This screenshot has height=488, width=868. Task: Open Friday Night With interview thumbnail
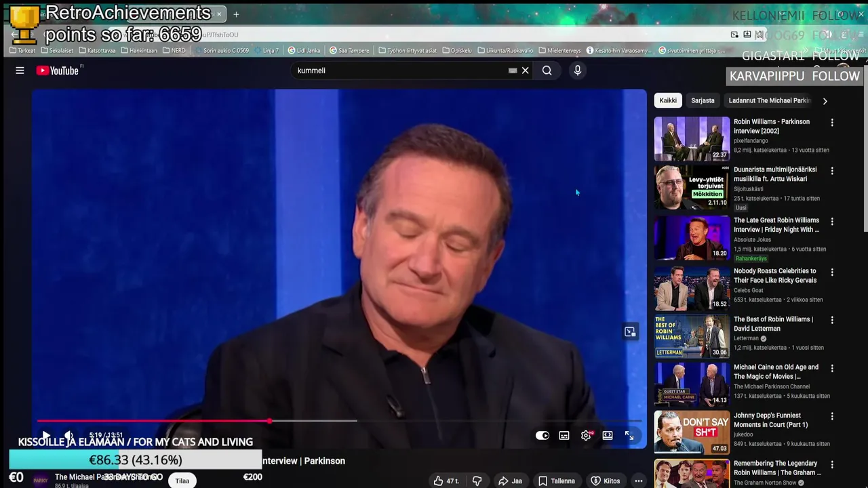coord(692,237)
